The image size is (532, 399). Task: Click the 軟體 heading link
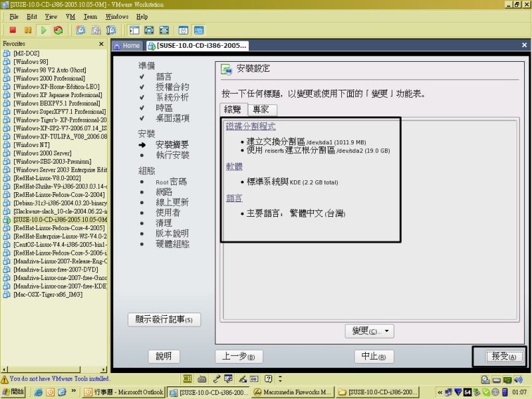click(233, 166)
